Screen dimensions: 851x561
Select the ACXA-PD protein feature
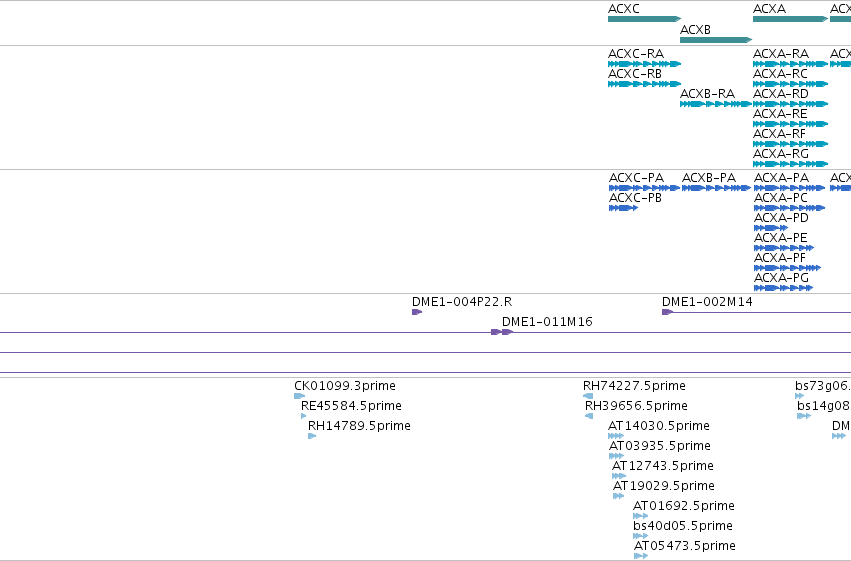pyautogui.click(x=771, y=228)
